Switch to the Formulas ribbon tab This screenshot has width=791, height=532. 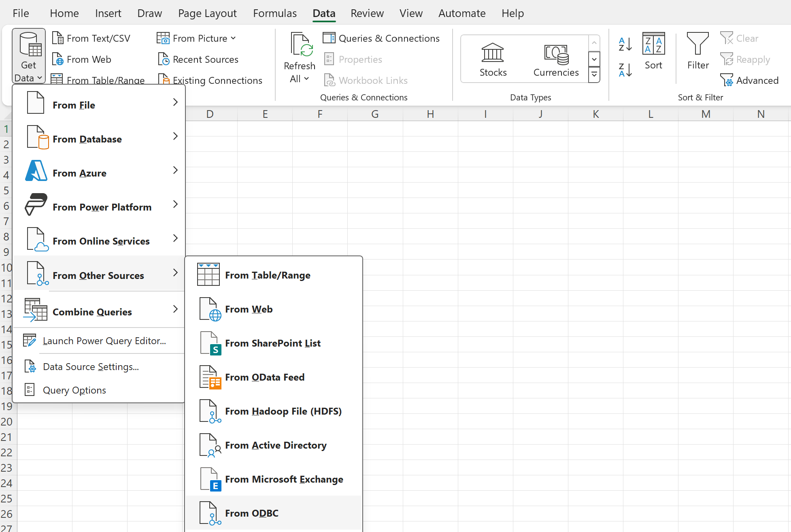(x=274, y=13)
